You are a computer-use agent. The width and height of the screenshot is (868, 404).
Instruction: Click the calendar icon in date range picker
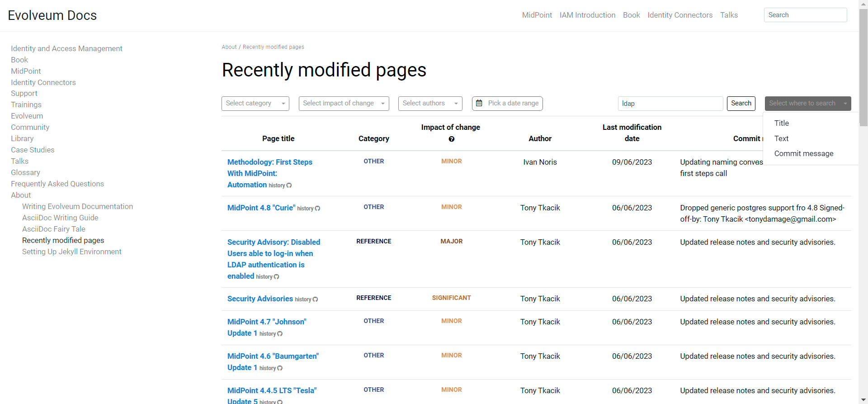pos(479,103)
